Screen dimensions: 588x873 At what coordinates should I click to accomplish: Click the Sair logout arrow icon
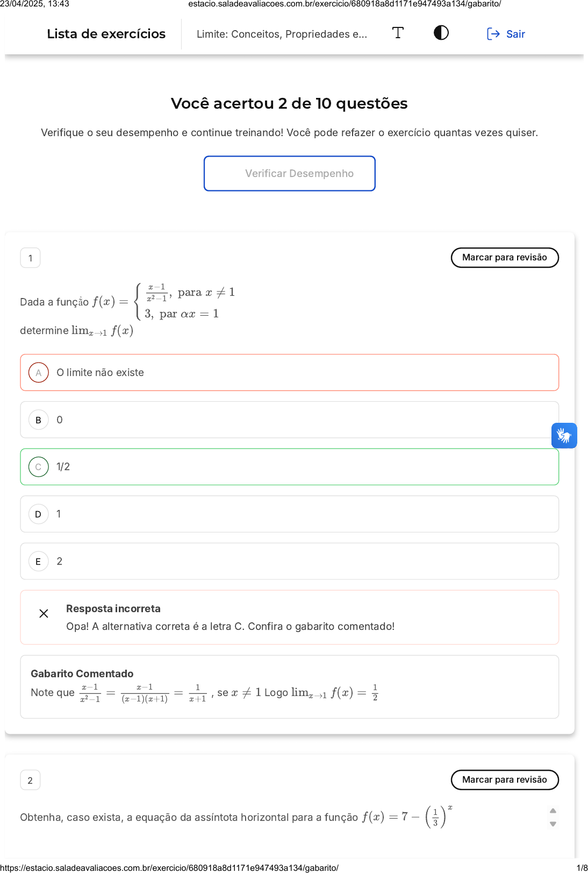click(493, 34)
